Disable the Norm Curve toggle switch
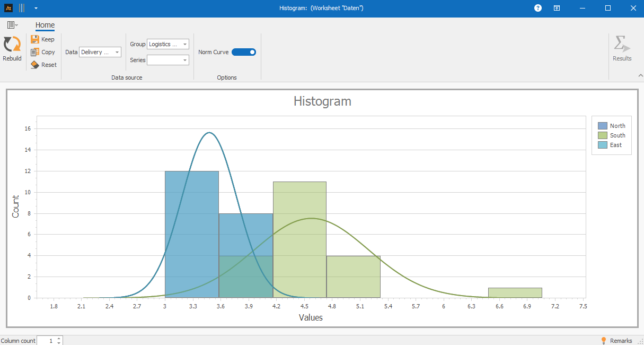Image resolution: width=644 pixels, height=345 pixels. tap(244, 52)
